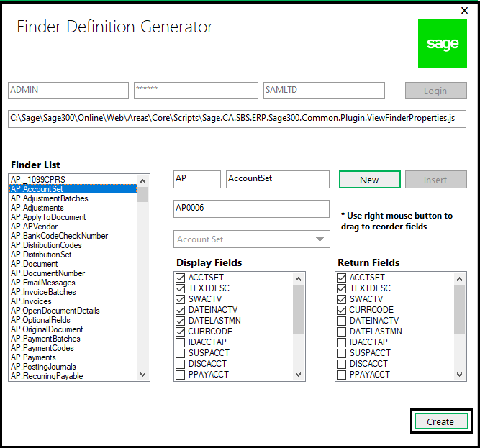This screenshot has height=448, width=480.
Task: Click the ViewFinderProperties.js path field
Action: click(x=237, y=119)
